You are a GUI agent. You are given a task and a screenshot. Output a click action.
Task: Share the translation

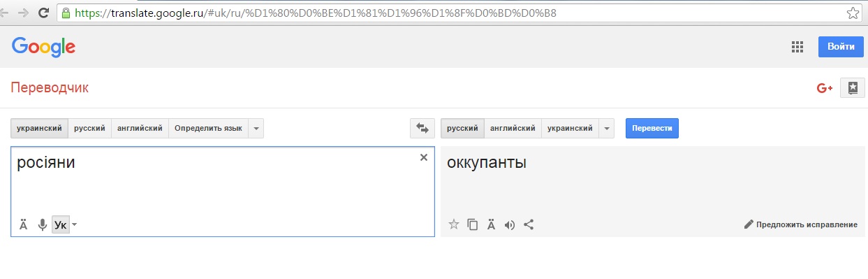(529, 224)
